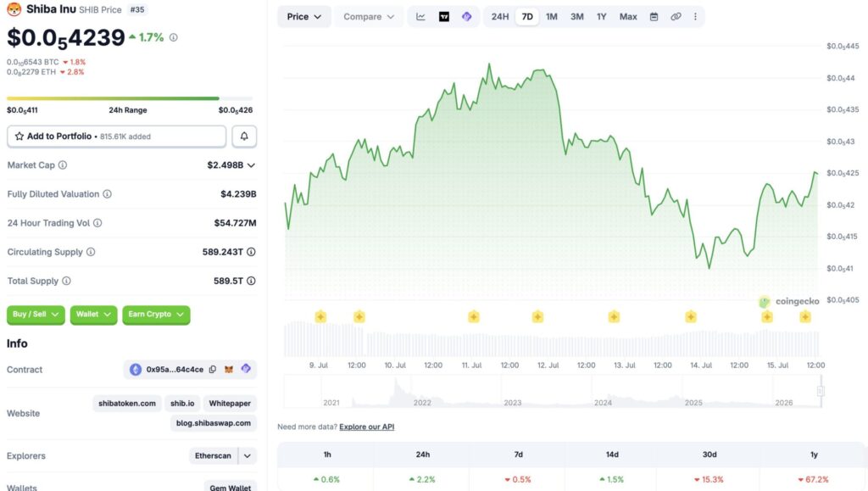Screen dimensions: 868x491
Task: Click the last news marker near 12:00 on 15. Jul
Action: coord(805,316)
